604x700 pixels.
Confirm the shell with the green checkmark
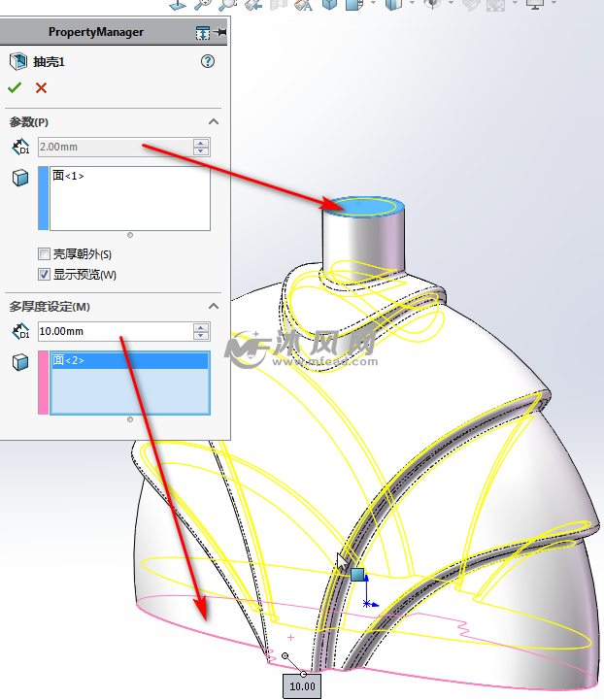click(x=15, y=87)
